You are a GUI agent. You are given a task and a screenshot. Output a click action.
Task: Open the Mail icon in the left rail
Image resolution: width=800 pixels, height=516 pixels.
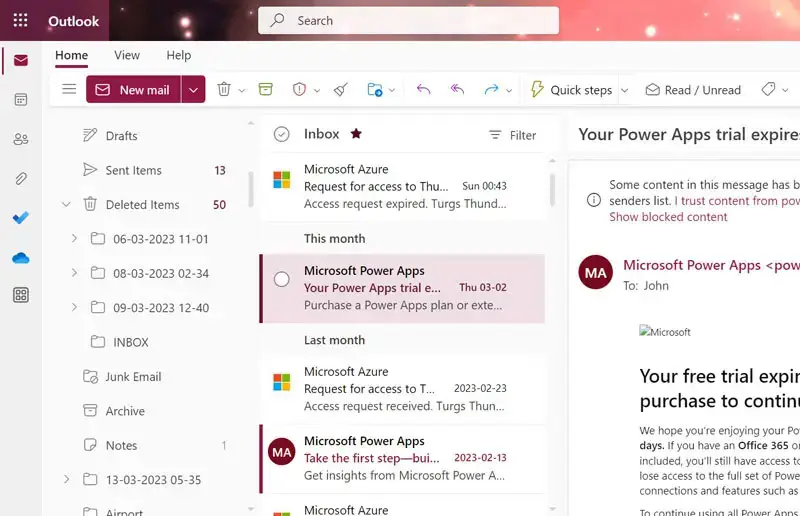tap(21, 61)
